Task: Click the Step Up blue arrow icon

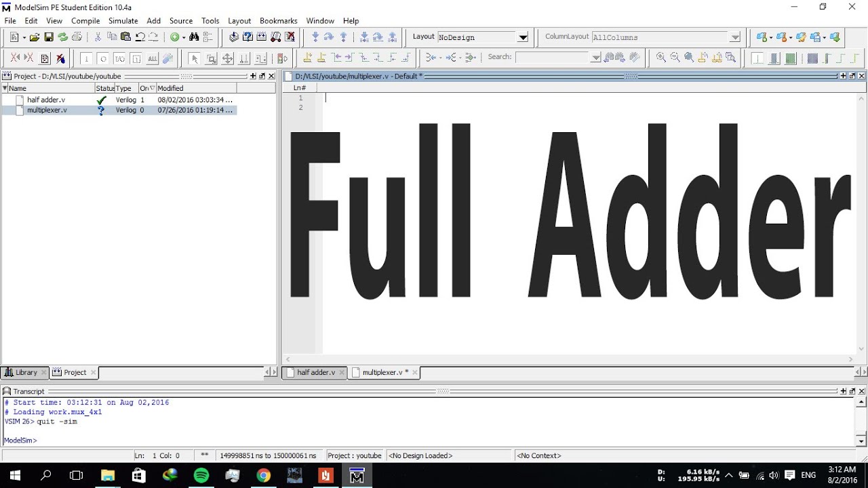Action: pyautogui.click(x=344, y=37)
